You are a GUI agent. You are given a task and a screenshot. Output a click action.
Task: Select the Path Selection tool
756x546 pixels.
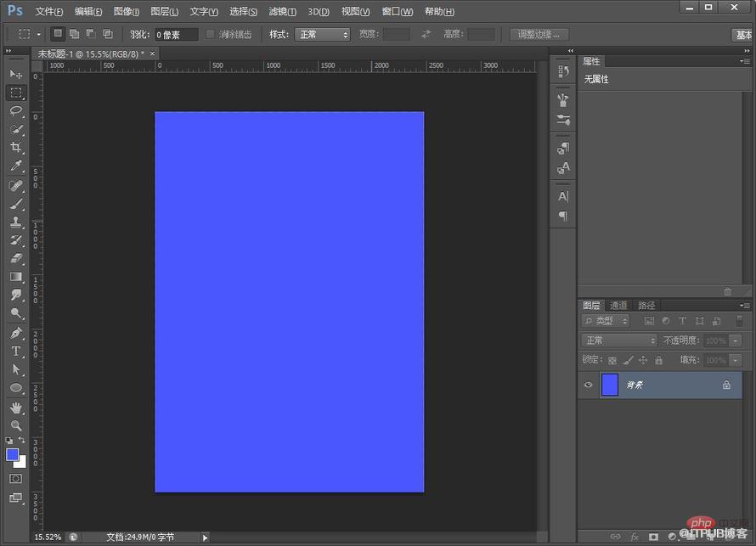pos(16,369)
